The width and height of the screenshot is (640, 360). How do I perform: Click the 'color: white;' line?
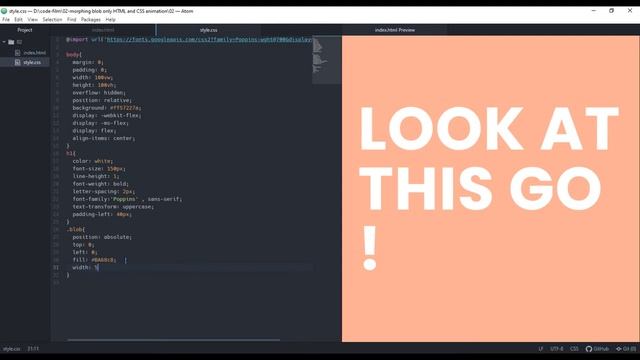[93, 161]
